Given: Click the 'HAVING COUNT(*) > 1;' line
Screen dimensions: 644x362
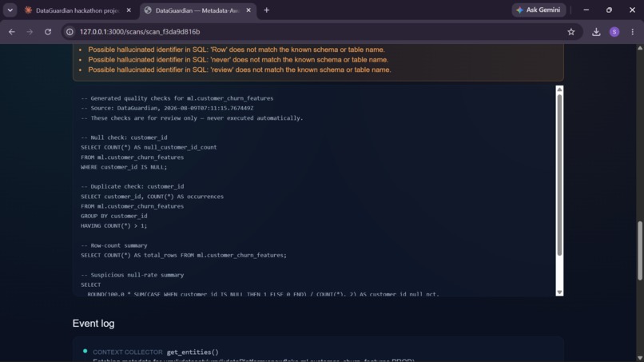Looking at the screenshot, I should tap(113, 225).
